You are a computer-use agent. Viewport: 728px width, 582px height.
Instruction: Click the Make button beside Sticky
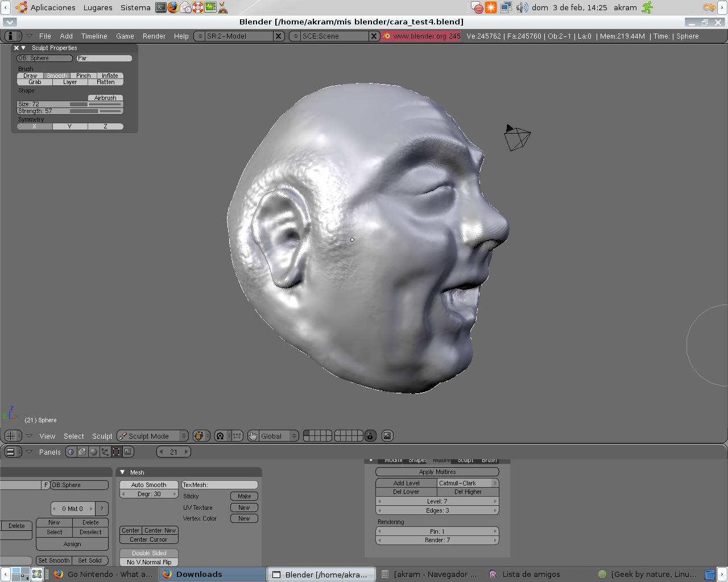(244, 496)
